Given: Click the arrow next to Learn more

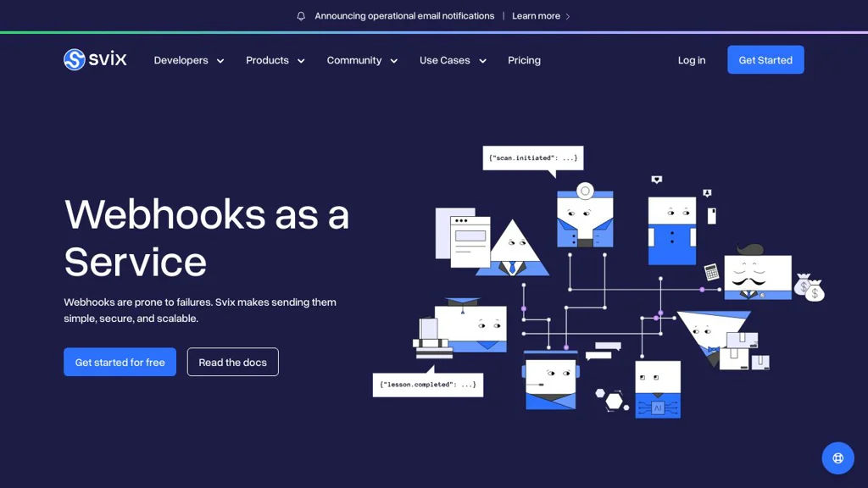Looking at the screenshot, I should pyautogui.click(x=567, y=16).
